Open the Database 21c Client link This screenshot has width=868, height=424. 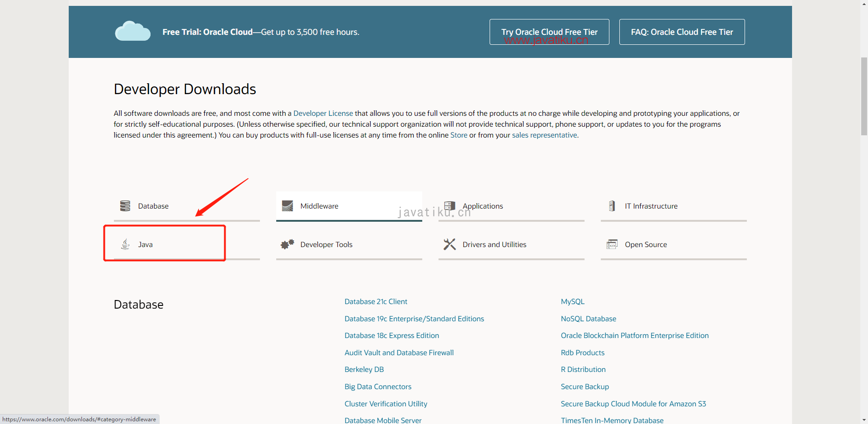(x=376, y=301)
